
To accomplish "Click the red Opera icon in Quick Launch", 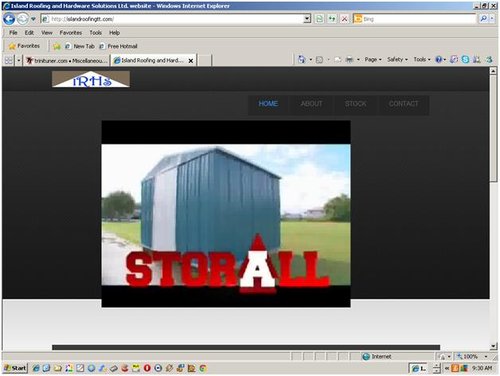I will (x=147, y=368).
